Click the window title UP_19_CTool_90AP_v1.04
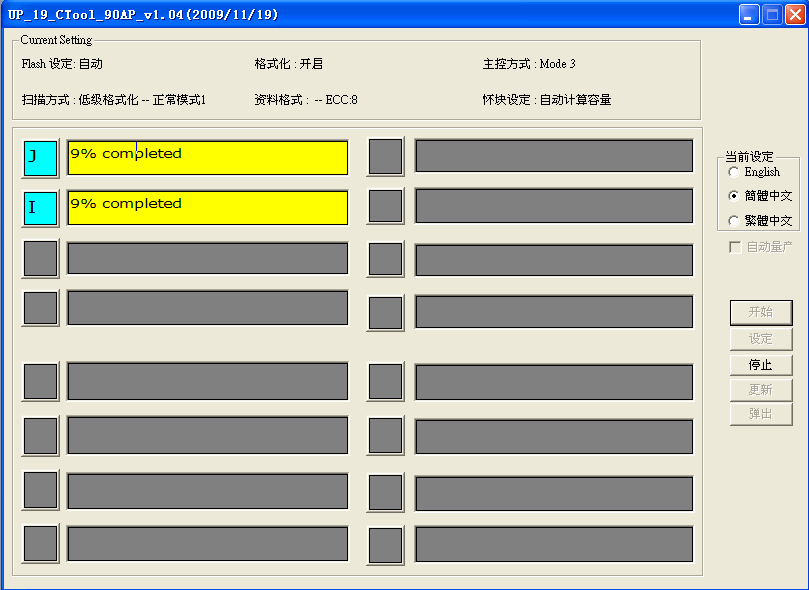This screenshot has height=590, width=809. tap(143, 14)
